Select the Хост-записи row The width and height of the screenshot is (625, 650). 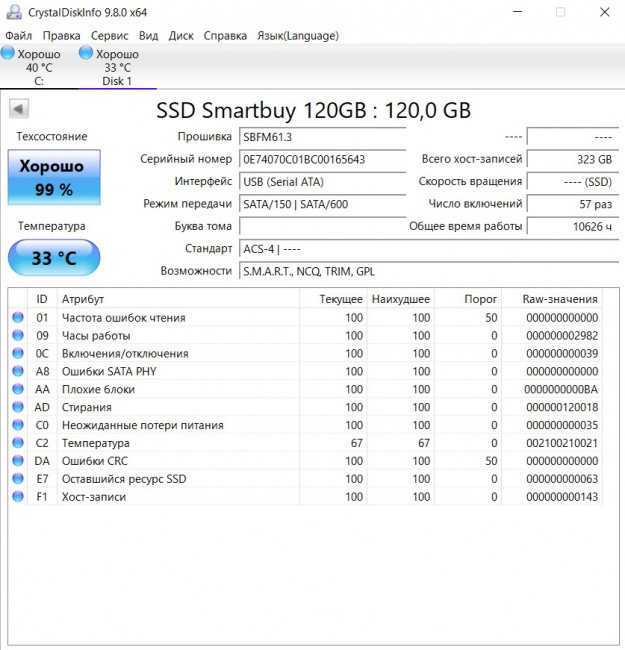point(305,497)
